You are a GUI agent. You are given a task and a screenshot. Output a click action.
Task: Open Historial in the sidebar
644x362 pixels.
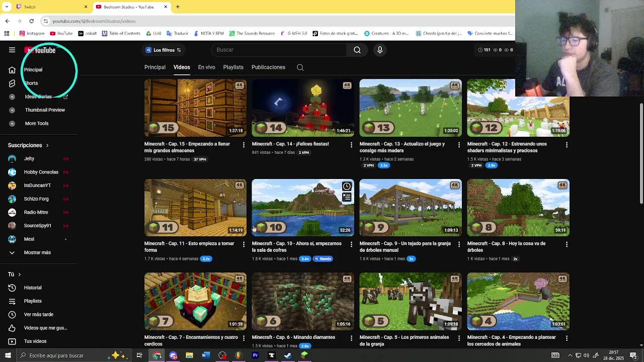pos(33,288)
